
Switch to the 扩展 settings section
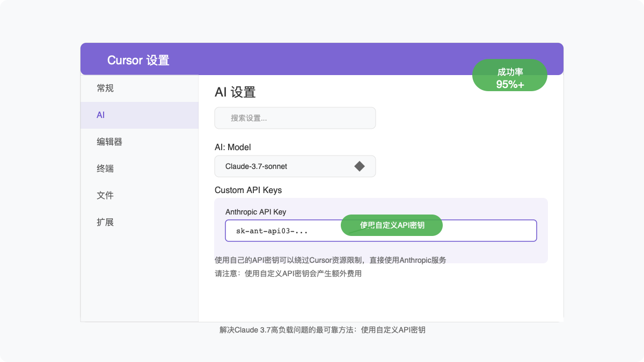coord(140,223)
